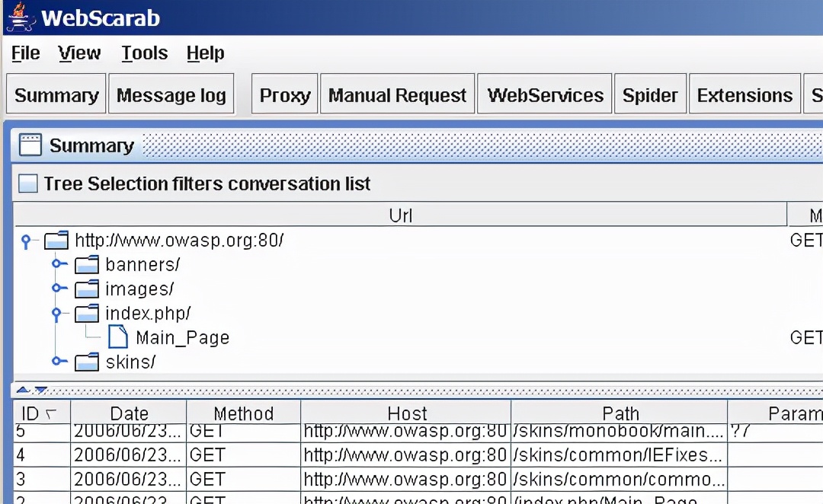Image resolution: width=823 pixels, height=504 pixels.
Task: Collapse the http://www.owasp.org:80/ tree node
Action: pyautogui.click(x=26, y=241)
